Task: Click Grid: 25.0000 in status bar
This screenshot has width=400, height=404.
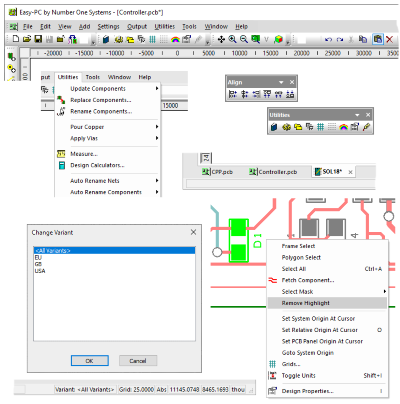Action: coord(136,389)
